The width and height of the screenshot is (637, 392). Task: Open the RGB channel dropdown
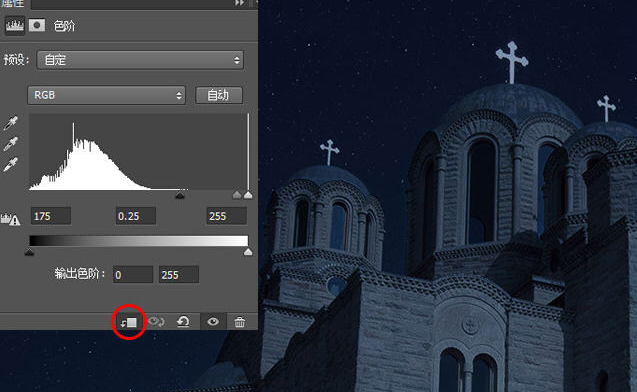tap(106, 95)
